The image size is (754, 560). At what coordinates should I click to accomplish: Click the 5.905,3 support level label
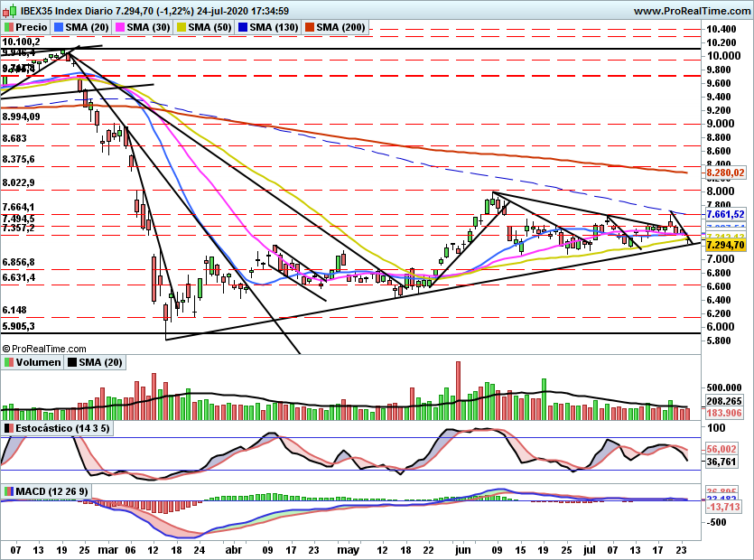(18, 326)
